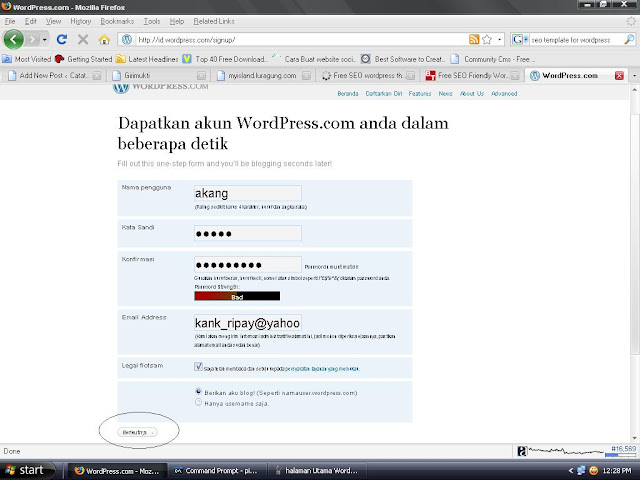Open the terms of service link
The image size is (640, 480).
[x=322, y=369]
